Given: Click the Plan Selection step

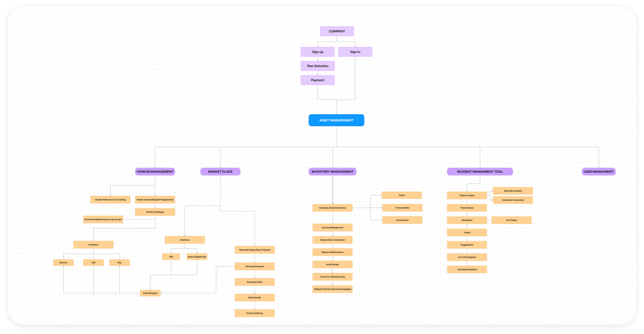Looking at the screenshot, I should (x=318, y=66).
